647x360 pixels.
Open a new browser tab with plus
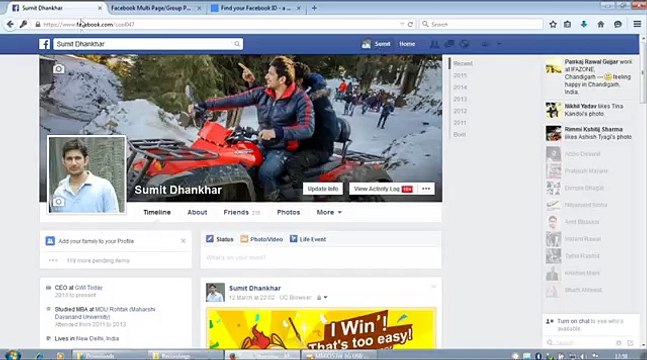[x=314, y=8]
